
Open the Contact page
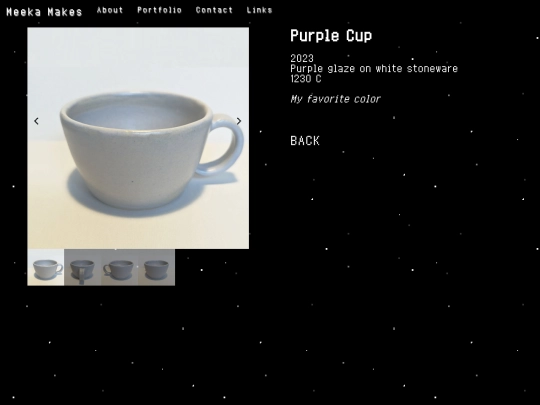click(214, 10)
